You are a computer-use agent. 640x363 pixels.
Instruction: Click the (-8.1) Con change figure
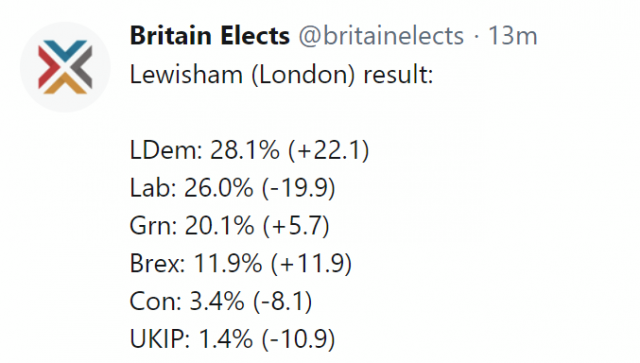pyautogui.click(x=282, y=301)
